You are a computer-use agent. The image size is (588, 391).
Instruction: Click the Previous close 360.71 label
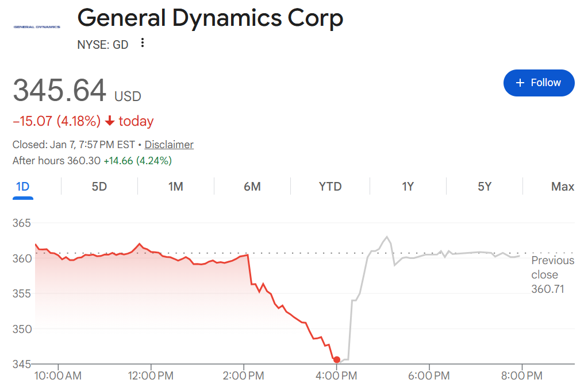(x=552, y=274)
